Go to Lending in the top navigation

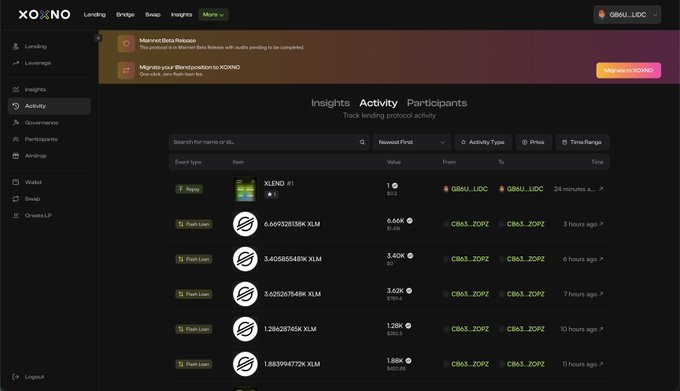[95, 14]
